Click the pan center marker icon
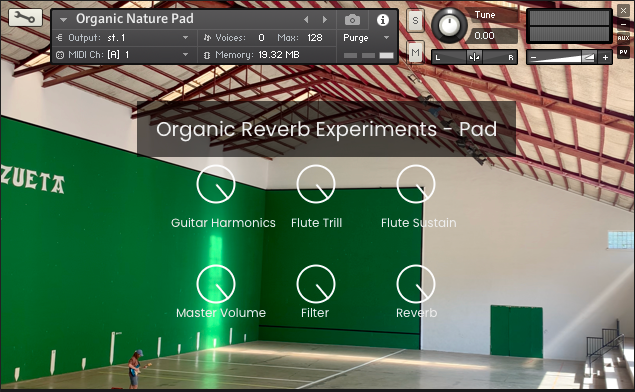The width and height of the screenshot is (635, 392). coord(475,57)
